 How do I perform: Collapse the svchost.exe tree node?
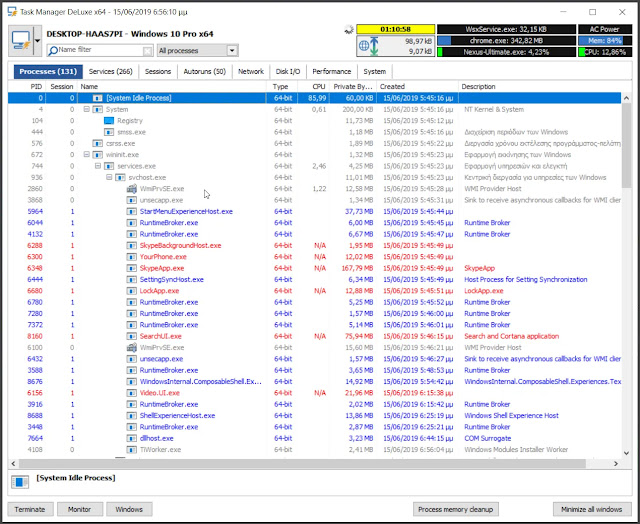pos(109,178)
